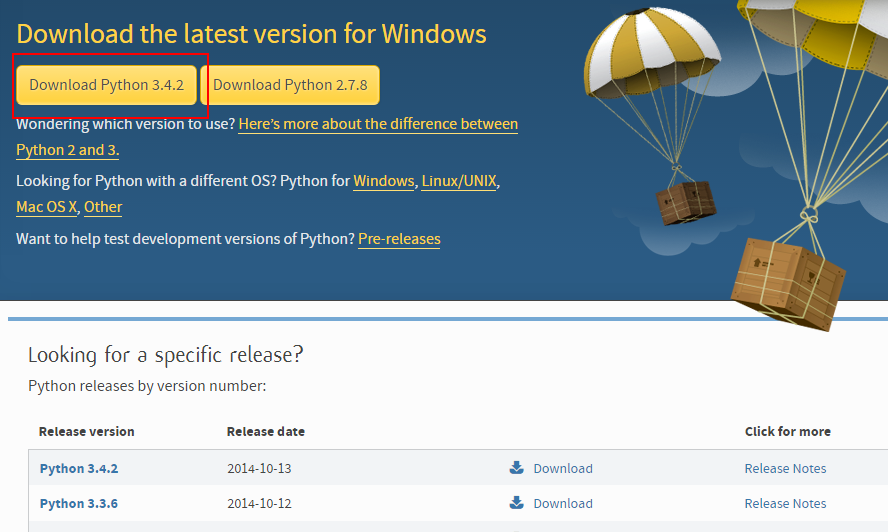Open the Python 3.4.2 release page
This screenshot has width=888, height=532.
(x=79, y=469)
